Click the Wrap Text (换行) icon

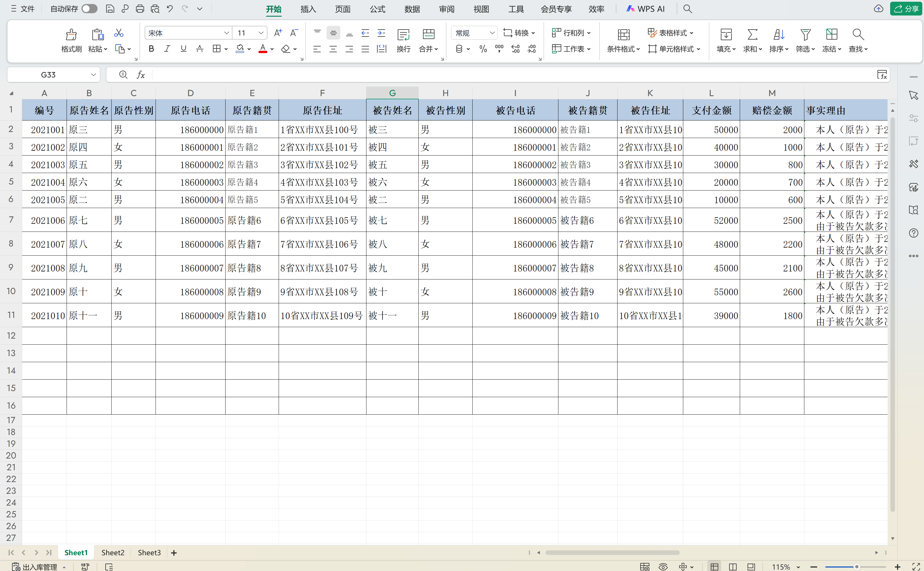tap(403, 35)
